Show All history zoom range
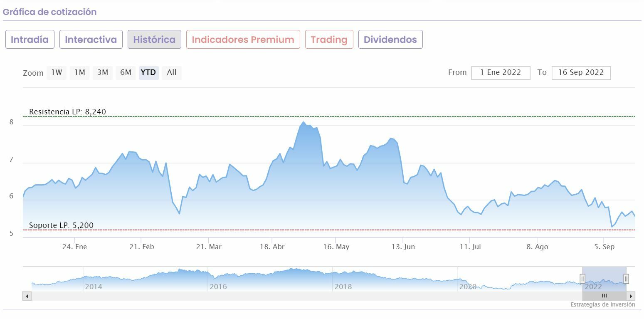644x319 pixels. click(x=172, y=72)
